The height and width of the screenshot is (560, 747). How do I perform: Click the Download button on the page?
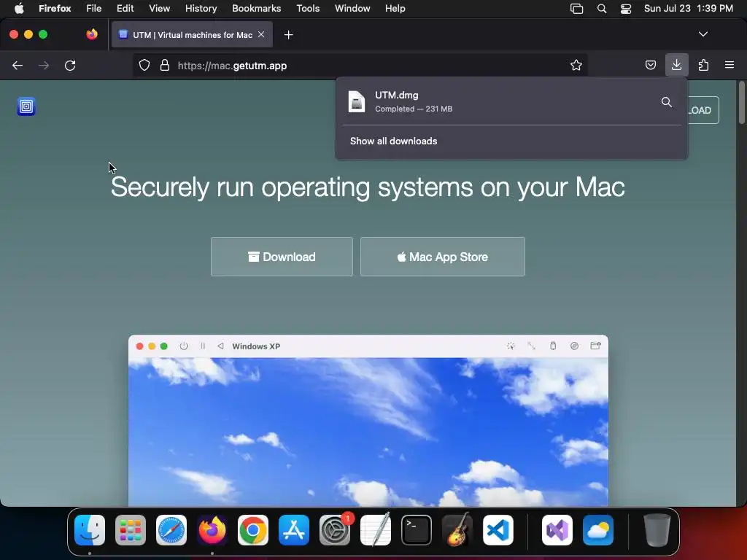coord(282,257)
